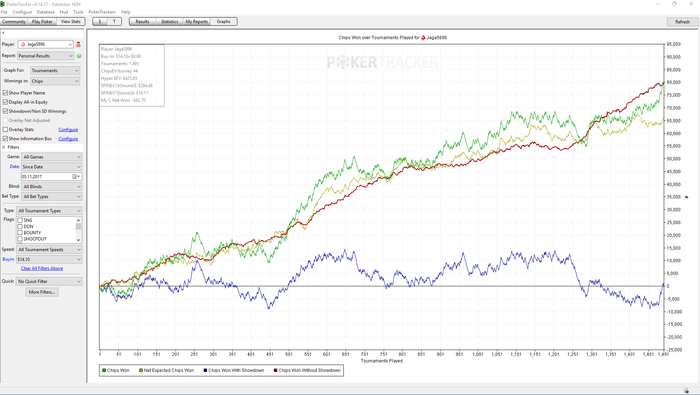700x395 pixels.
Task: Check the SHOOTOUT flag
Action: [20, 239]
